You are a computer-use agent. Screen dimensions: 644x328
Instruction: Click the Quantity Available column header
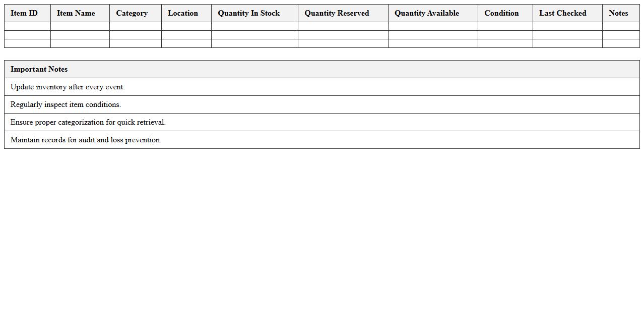427,13
